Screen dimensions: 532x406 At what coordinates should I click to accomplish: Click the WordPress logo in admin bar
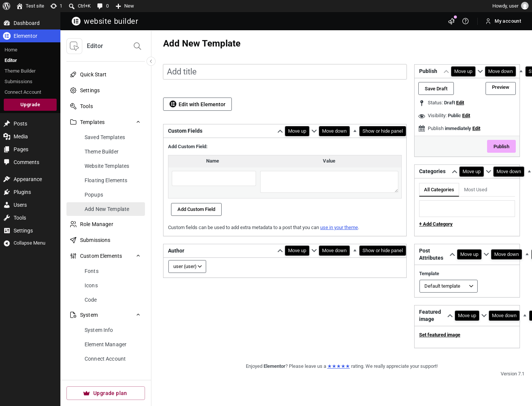click(6, 6)
